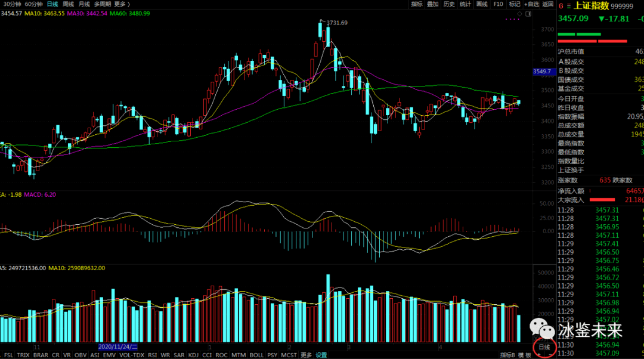Select the 月线 monthly period tab
Viewport: 644px width, 359px height.
[x=84, y=4]
